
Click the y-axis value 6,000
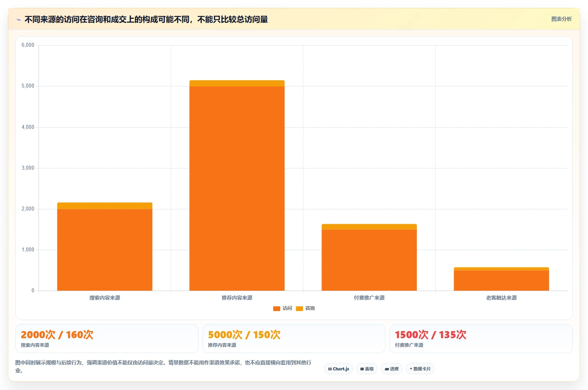pos(28,45)
